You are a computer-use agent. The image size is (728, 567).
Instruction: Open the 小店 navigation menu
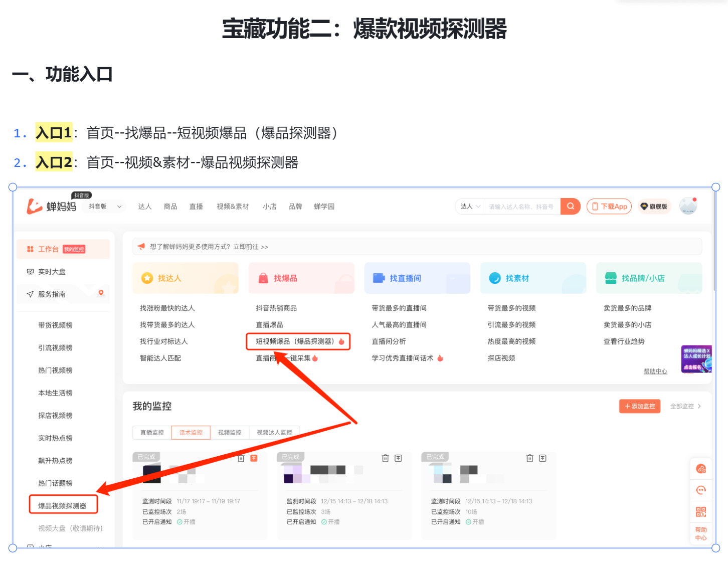tap(270, 207)
